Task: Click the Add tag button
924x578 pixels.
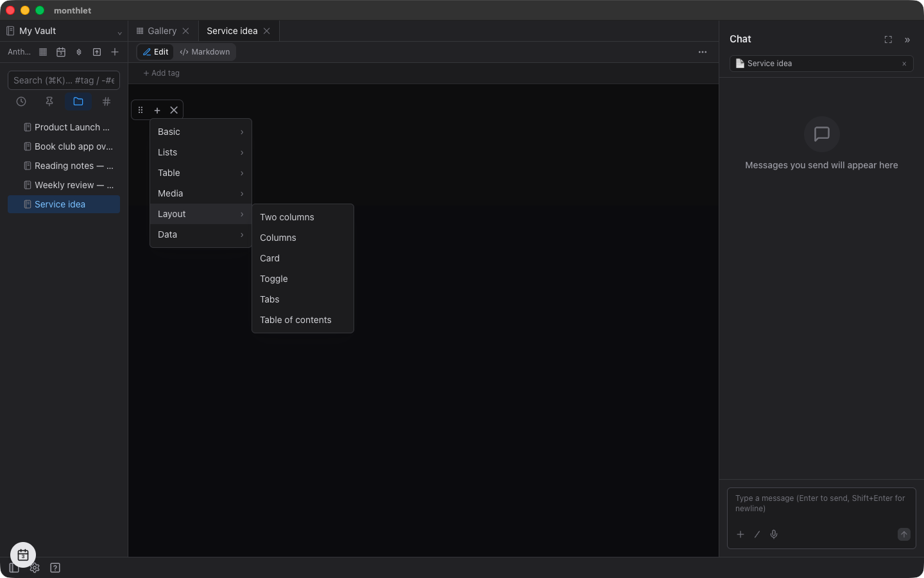Action: [x=162, y=73]
